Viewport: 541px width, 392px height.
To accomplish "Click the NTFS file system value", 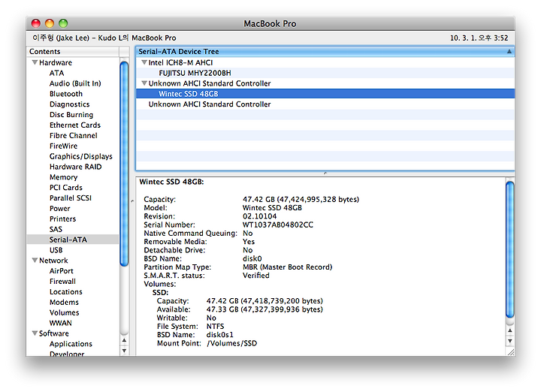I will click(216, 327).
